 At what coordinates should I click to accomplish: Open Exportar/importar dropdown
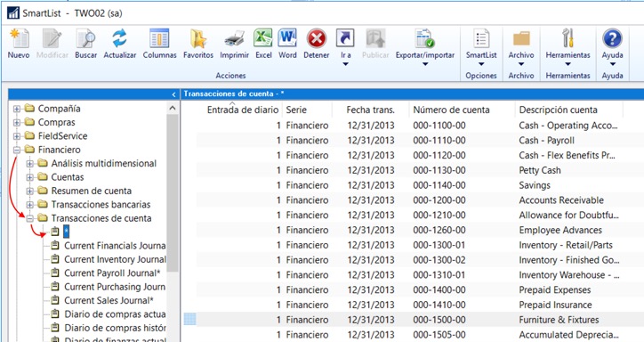(x=425, y=47)
